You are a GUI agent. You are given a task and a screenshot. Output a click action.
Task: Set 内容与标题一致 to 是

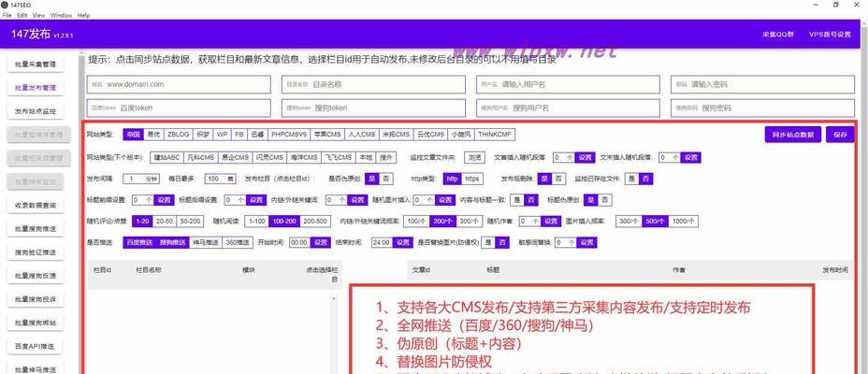pos(516,200)
